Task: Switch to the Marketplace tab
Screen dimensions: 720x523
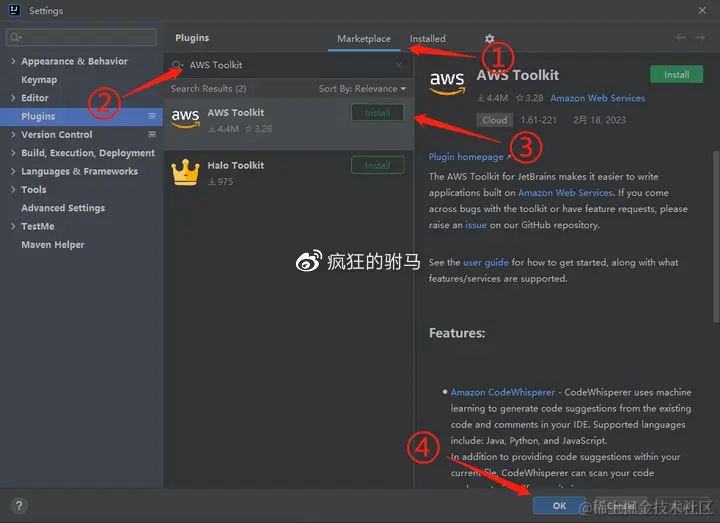Action: pyautogui.click(x=364, y=39)
